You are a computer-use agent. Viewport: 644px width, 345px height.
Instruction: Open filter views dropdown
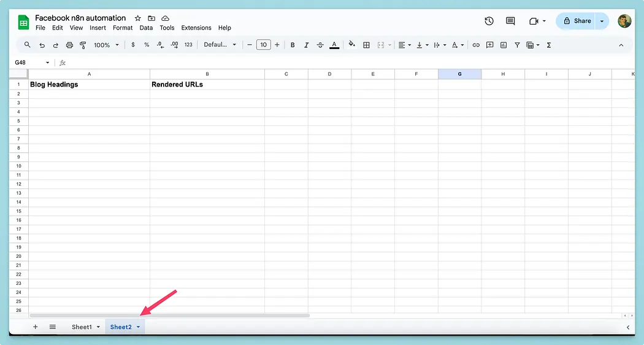click(533, 45)
